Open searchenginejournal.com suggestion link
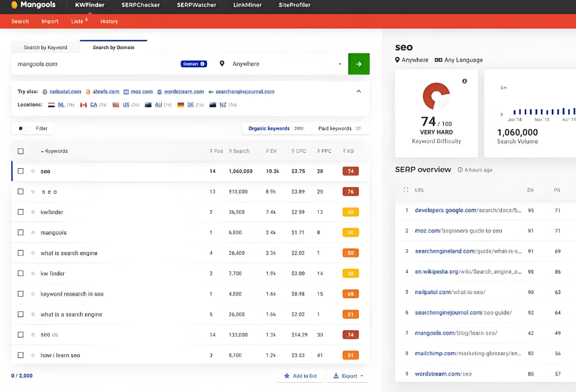This screenshot has height=392, width=576. click(245, 92)
